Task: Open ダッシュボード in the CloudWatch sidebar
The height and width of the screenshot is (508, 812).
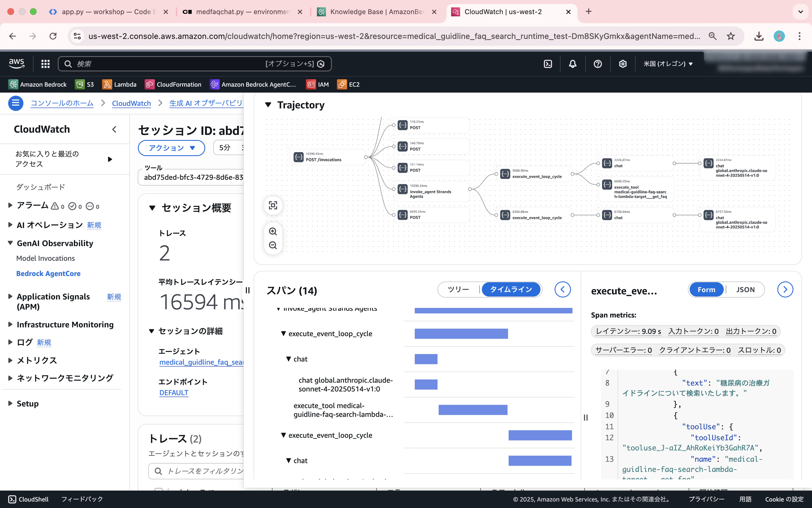Action: pos(41,187)
